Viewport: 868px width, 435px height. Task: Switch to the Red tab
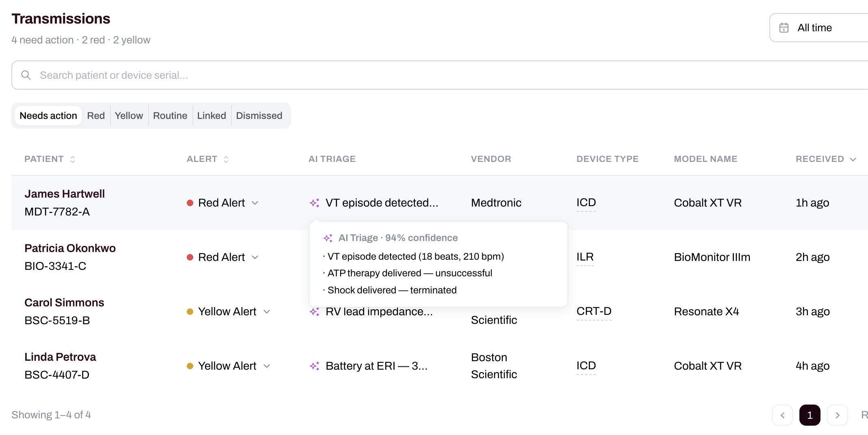(96, 116)
